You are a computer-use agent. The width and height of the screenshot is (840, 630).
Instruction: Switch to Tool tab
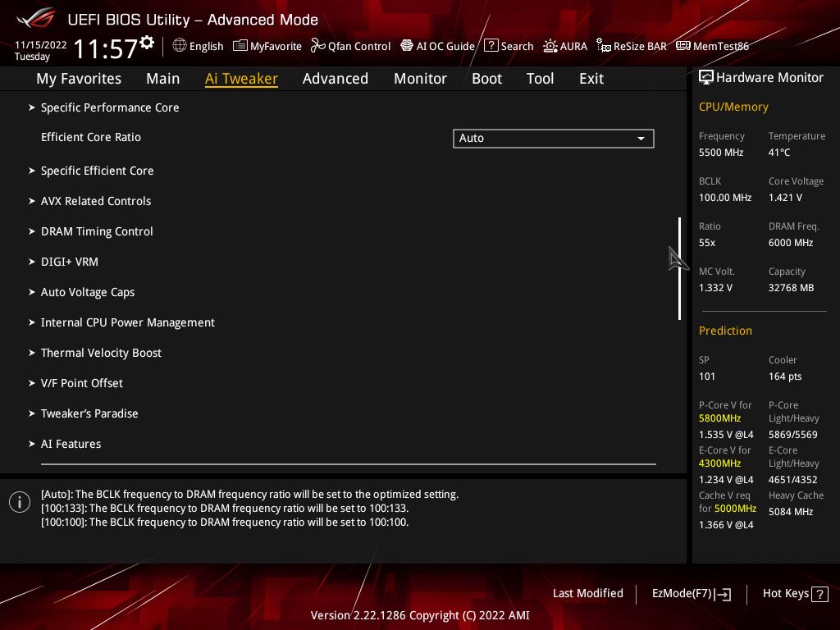click(540, 79)
